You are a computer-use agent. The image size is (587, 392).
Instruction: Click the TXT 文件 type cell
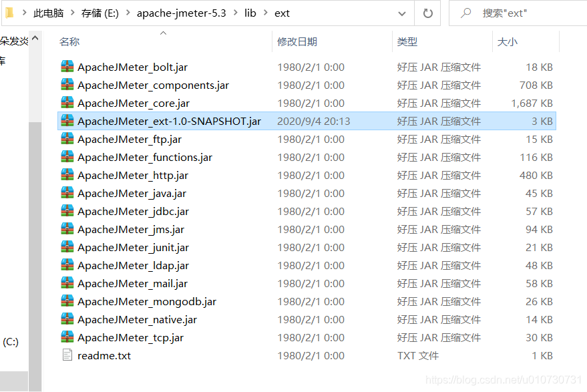click(x=418, y=355)
